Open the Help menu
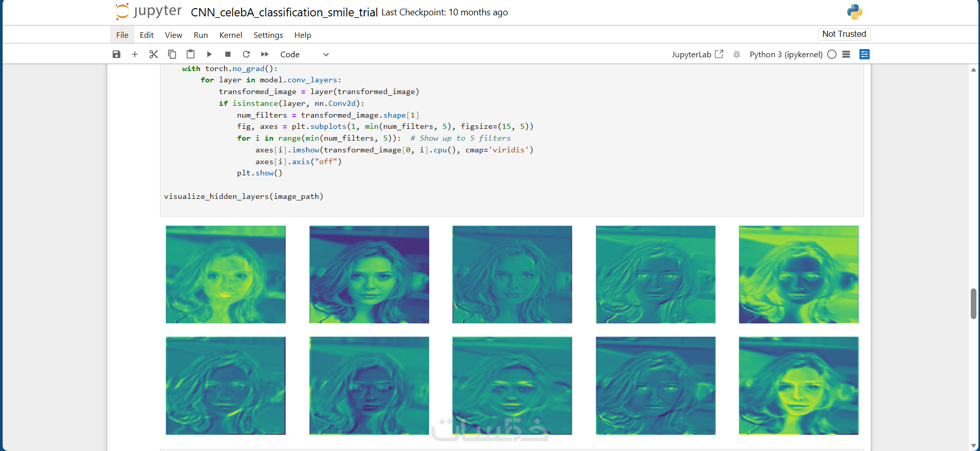Image resolution: width=980 pixels, height=451 pixels. click(302, 35)
